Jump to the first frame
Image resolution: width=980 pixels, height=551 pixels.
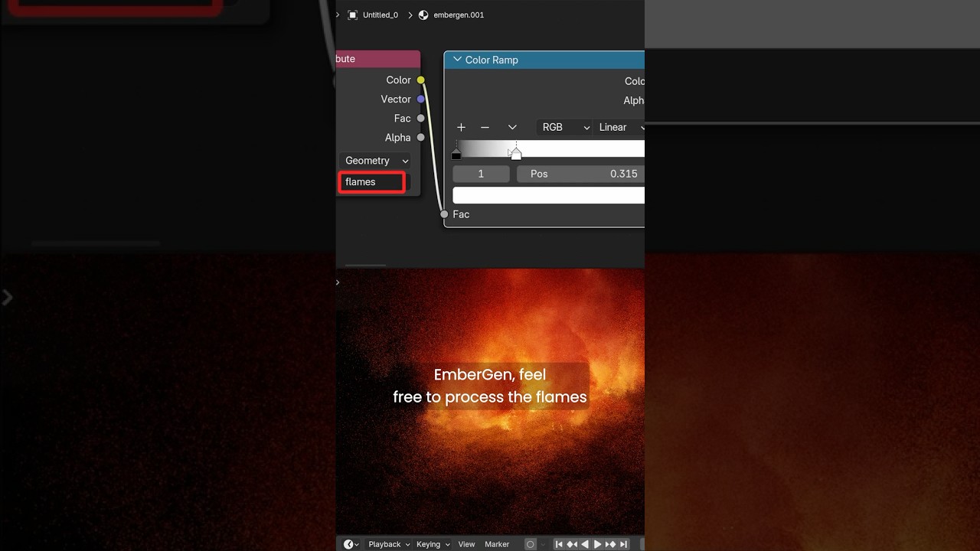click(x=559, y=544)
